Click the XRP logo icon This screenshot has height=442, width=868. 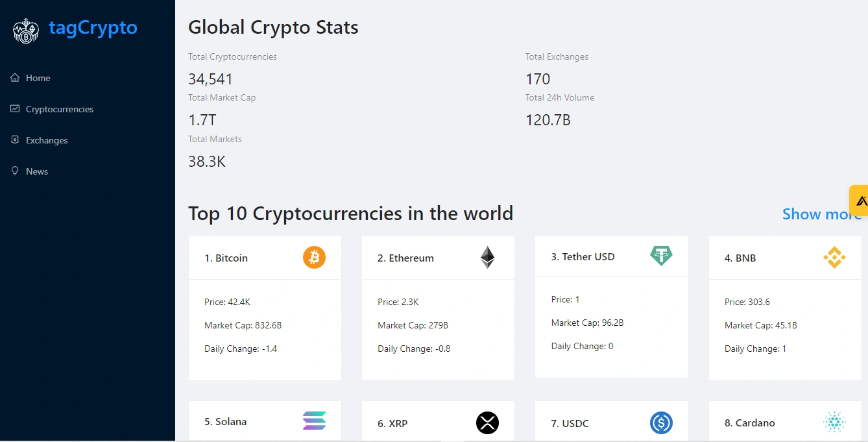click(487, 423)
